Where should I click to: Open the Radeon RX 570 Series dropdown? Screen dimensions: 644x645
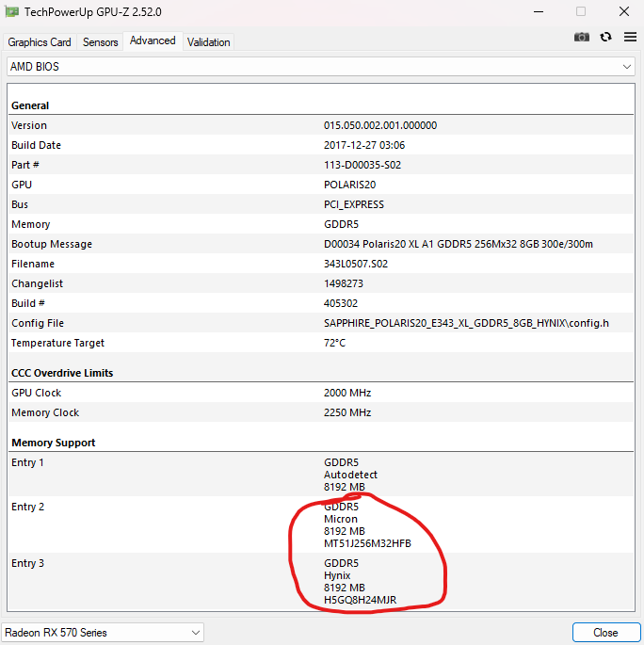click(x=103, y=632)
